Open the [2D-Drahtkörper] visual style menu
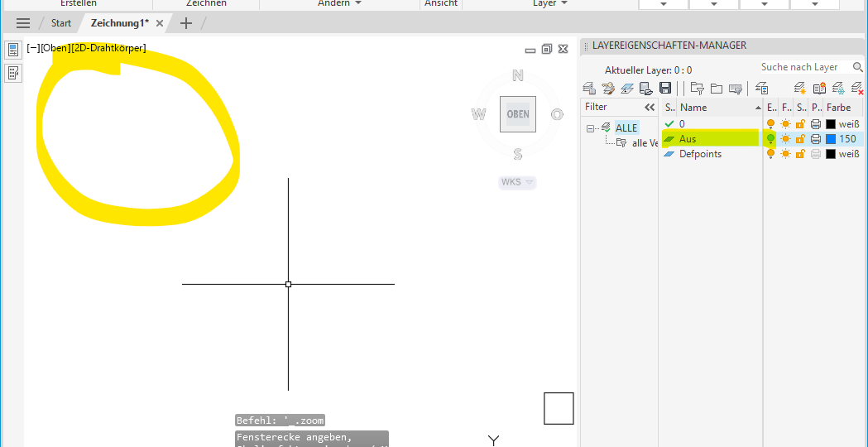The width and height of the screenshot is (868, 447). point(108,48)
